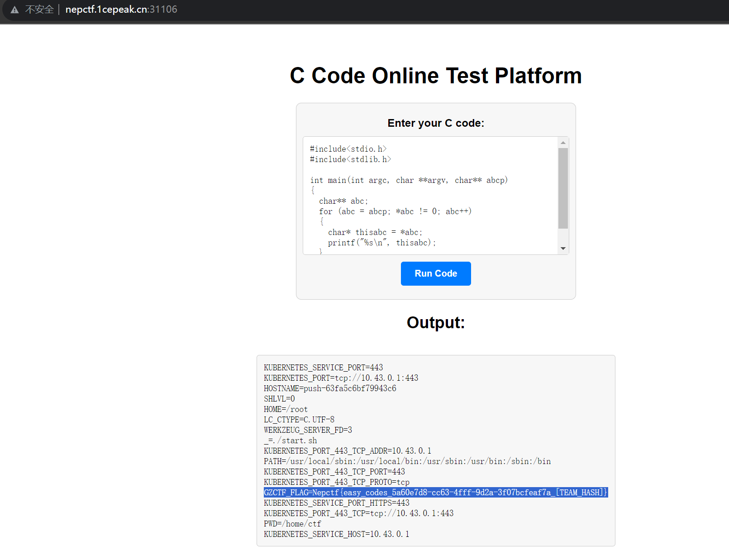Screen dimensions: 729x560
Task: Click inside the C code textarea
Action: pyautogui.click(x=430, y=196)
